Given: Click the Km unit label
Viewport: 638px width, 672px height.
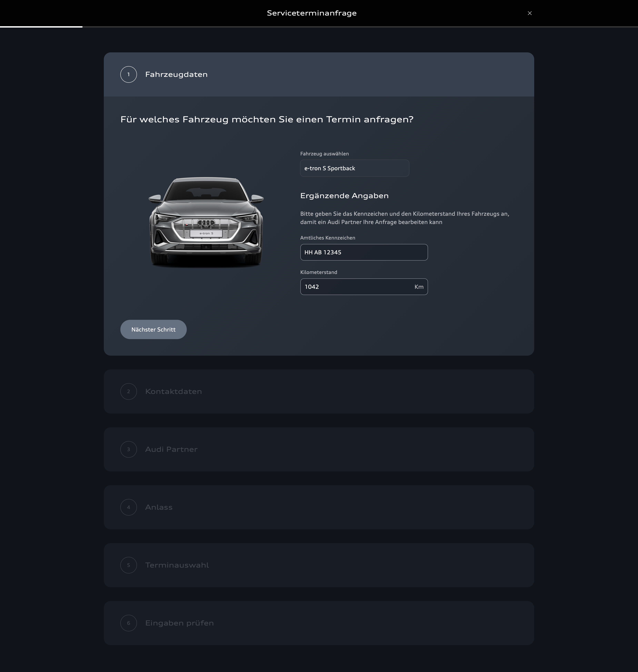Looking at the screenshot, I should (419, 287).
